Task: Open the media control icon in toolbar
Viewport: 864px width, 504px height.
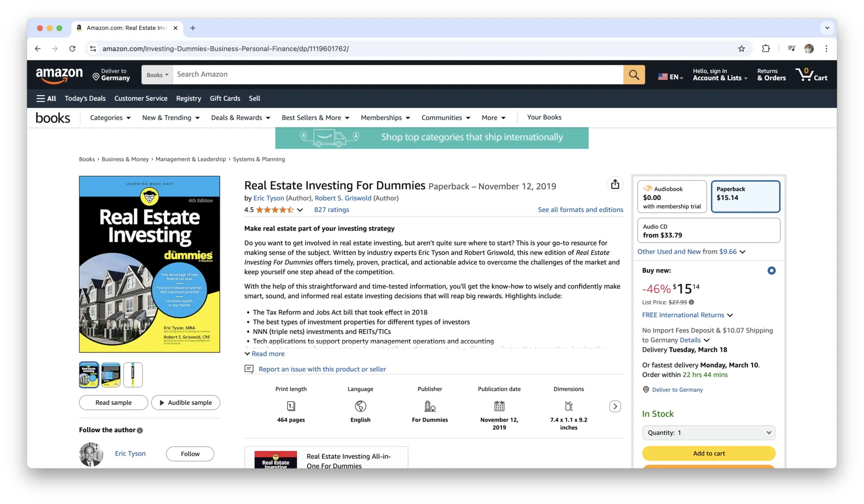Action: (x=791, y=49)
